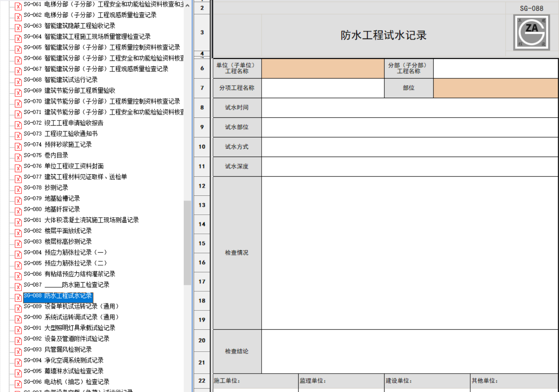Open SG-072 竣工工程申请验收报告

pyautogui.click(x=74, y=123)
